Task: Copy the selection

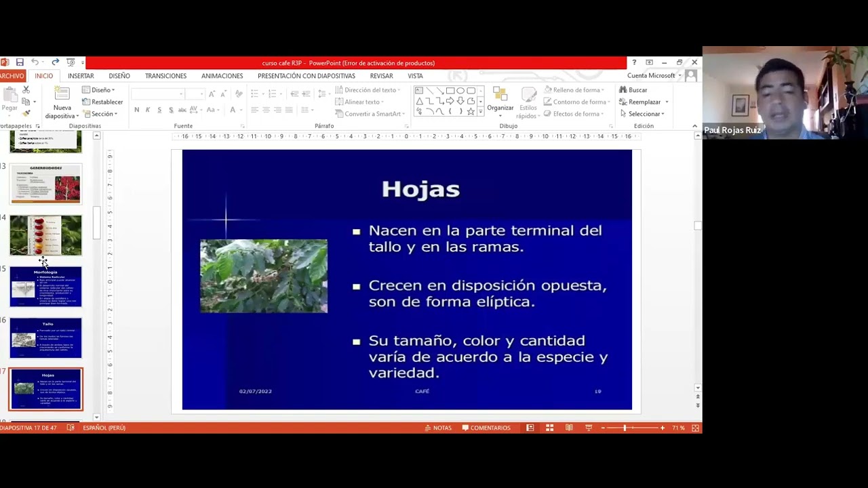Action: pyautogui.click(x=26, y=102)
